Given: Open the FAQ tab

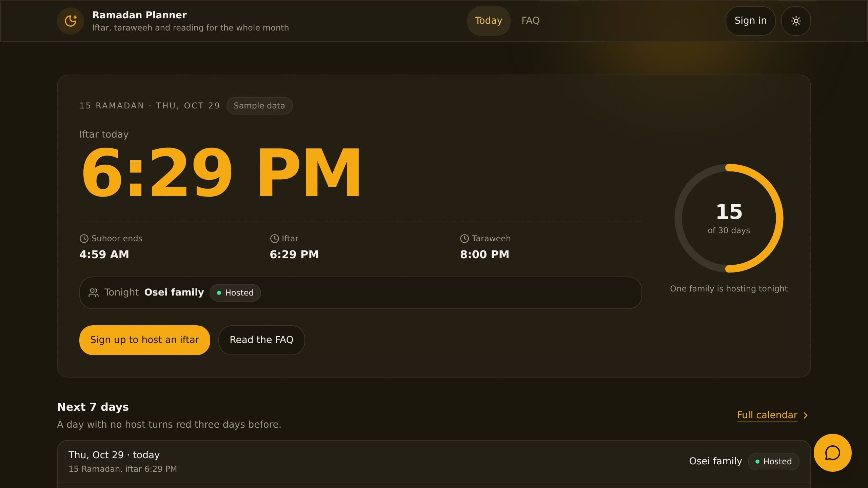Looking at the screenshot, I should click(530, 21).
